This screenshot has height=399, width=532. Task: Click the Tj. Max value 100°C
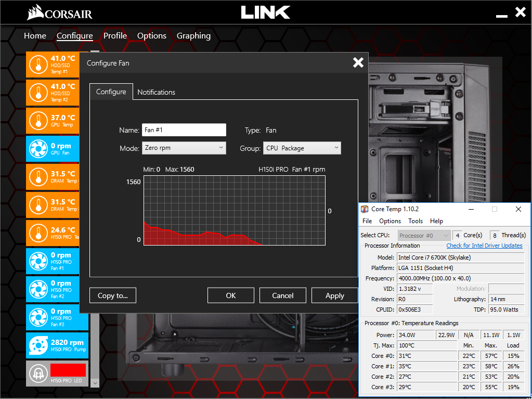coord(427,345)
